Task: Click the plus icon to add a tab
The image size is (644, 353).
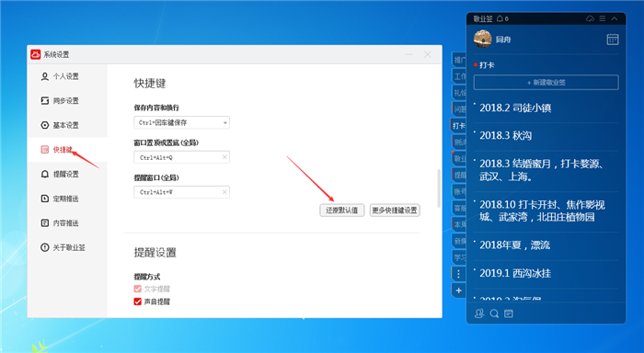Action: point(459,290)
